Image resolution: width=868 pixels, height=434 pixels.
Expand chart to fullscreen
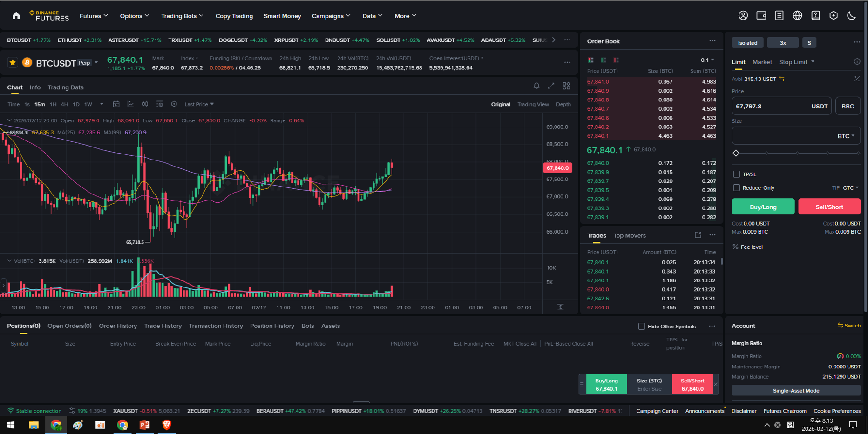pos(551,86)
